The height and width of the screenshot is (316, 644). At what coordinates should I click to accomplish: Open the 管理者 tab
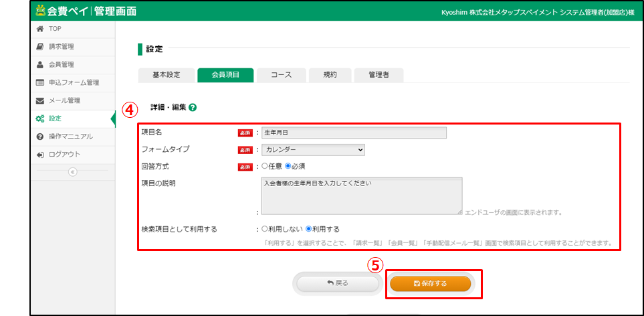pyautogui.click(x=379, y=75)
